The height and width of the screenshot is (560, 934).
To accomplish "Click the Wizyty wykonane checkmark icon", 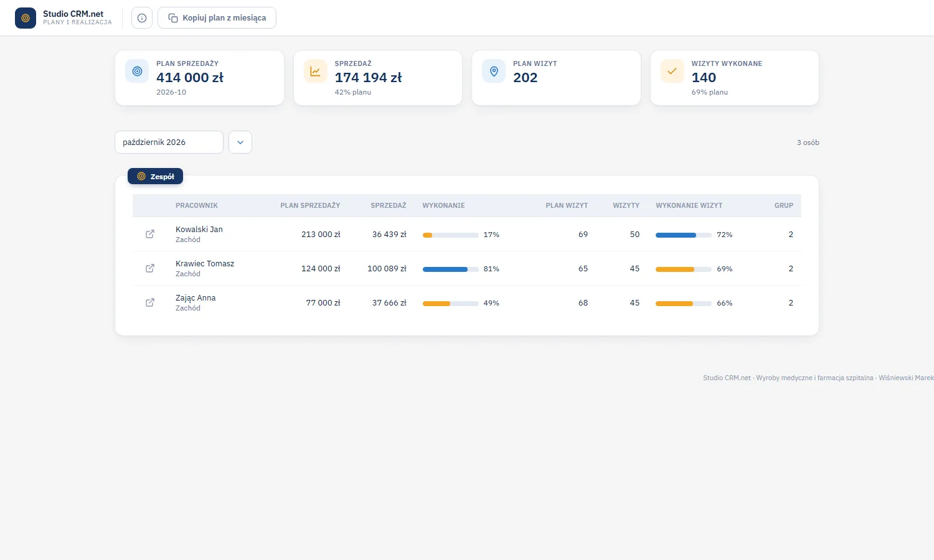I will (672, 72).
